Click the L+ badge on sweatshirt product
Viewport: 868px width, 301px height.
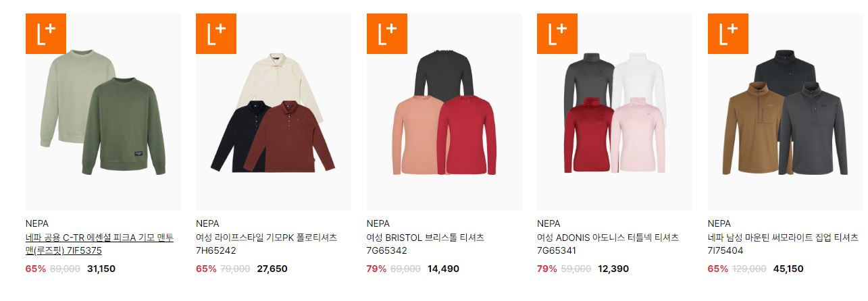(45, 34)
